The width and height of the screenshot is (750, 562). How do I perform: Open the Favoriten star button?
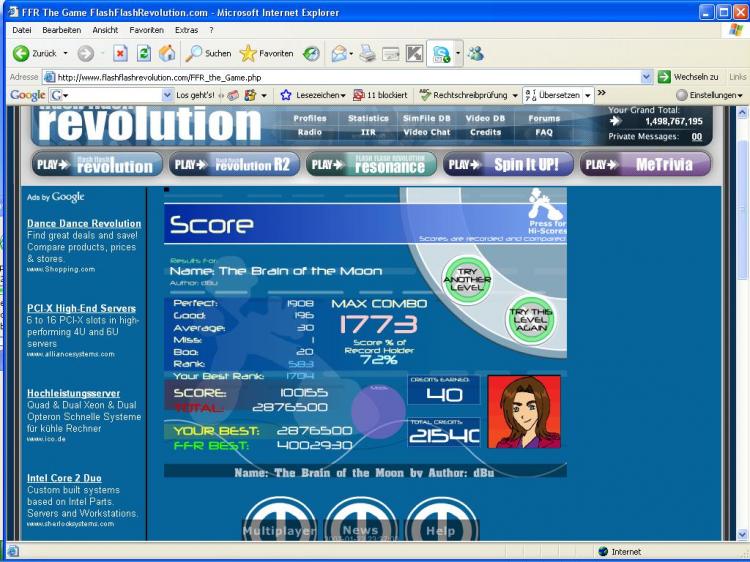pyautogui.click(x=266, y=53)
